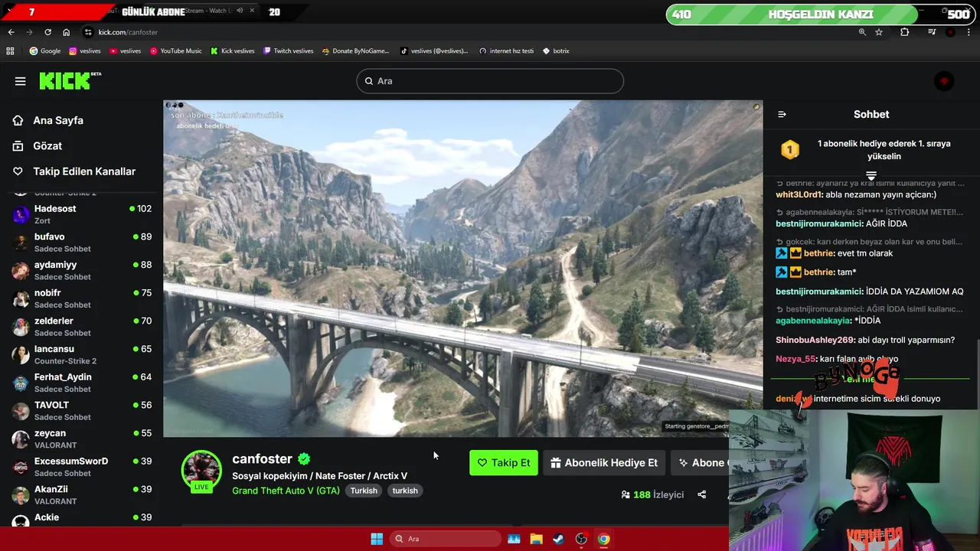Click the Abone Ol subscribe button
980x551 pixels.
click(700, 463)
